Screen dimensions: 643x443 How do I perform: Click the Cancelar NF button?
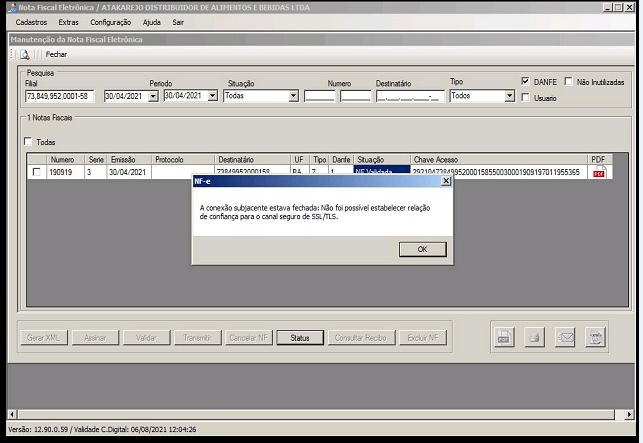click(249, 338)
